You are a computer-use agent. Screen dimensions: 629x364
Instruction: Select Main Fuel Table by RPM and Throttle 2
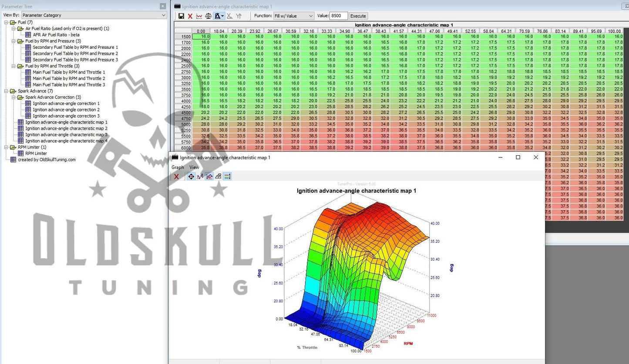[x=69, y=79]
